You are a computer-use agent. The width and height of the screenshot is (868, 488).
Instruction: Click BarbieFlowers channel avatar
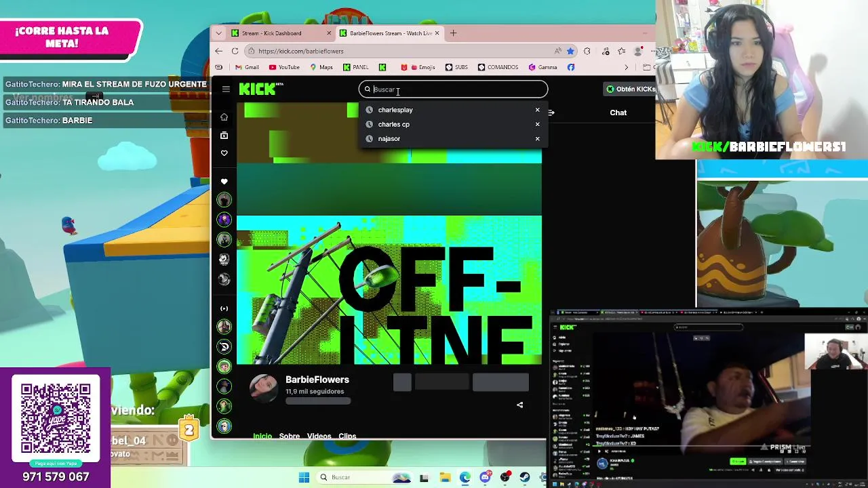point(263,387)
